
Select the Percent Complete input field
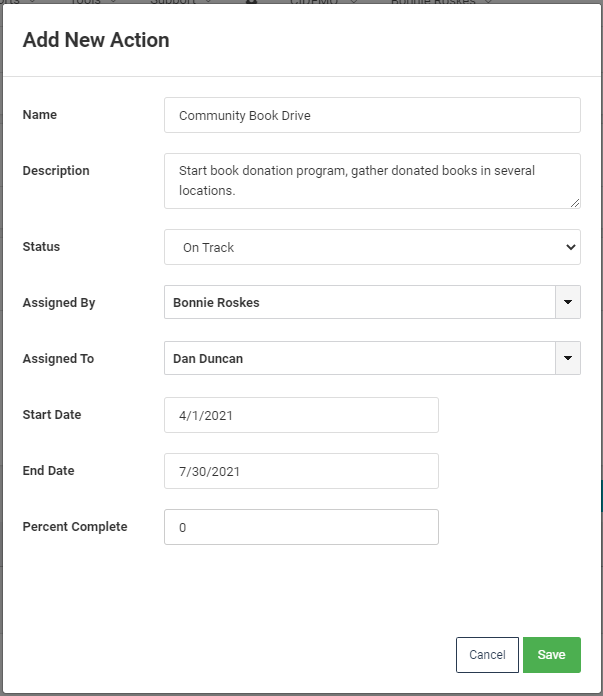(x=301, y=527)
